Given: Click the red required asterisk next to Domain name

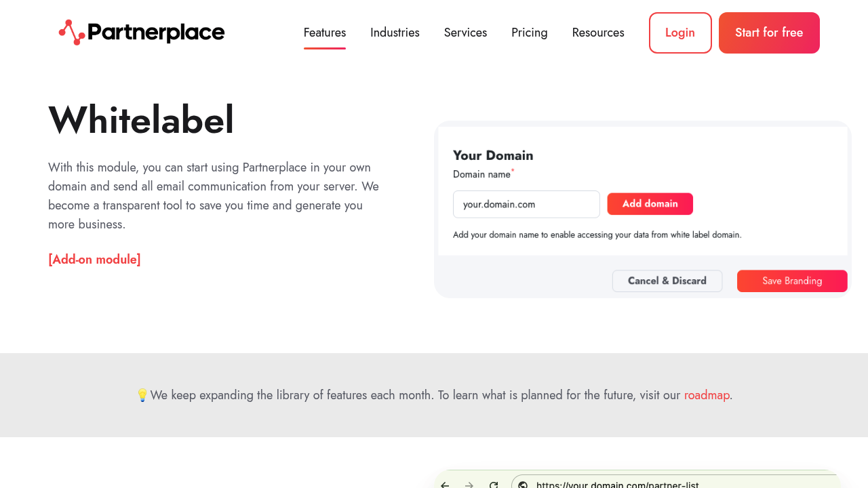Looking at the screenshot, I should (x=513, y=171).
